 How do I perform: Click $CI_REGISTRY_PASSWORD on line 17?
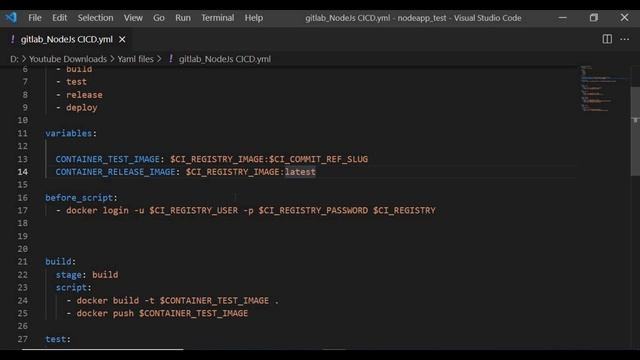click(x=313, y=211)
